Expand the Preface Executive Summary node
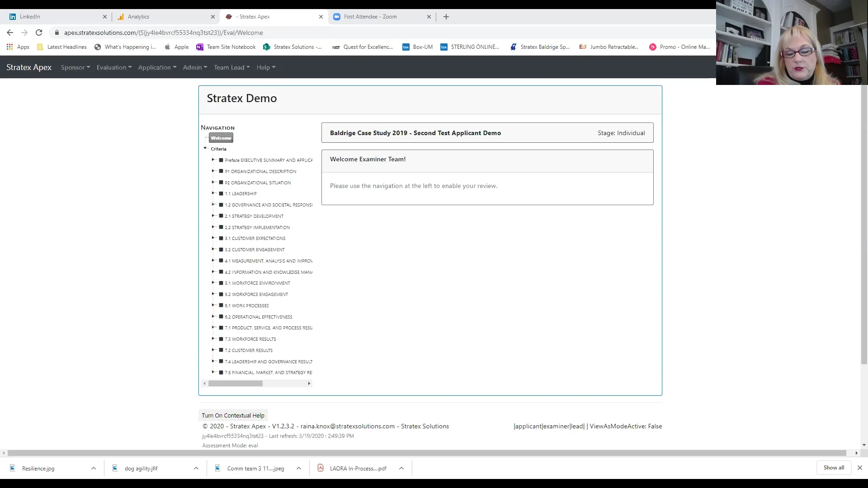Viewport: 868px width, 488px height. (x=213, y=160)
